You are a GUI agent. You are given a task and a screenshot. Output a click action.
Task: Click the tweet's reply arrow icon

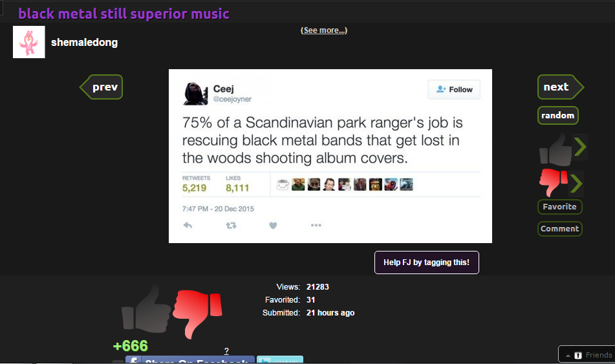[188, 225]
